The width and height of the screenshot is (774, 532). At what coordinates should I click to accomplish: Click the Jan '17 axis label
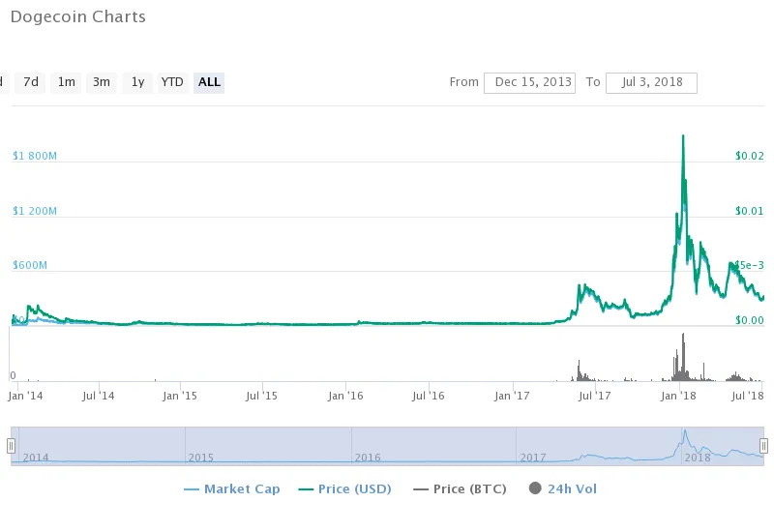coord(512,396)
